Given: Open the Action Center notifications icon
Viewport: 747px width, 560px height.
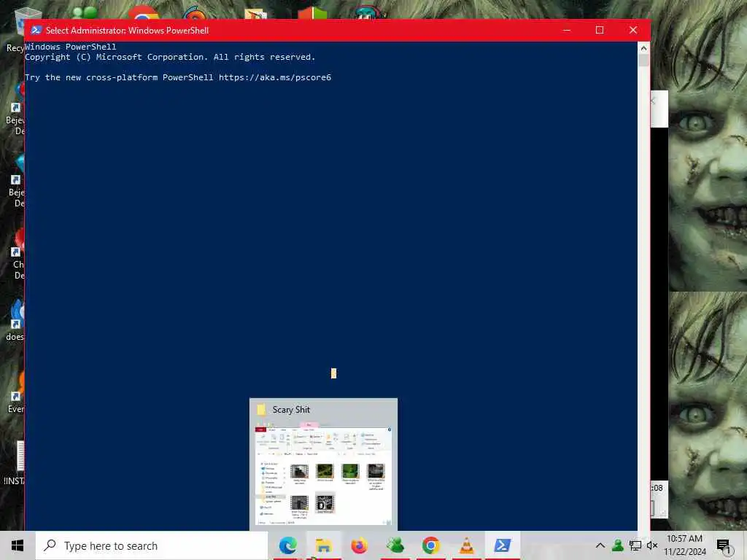Looking at the screenshot, I should 724,545.
